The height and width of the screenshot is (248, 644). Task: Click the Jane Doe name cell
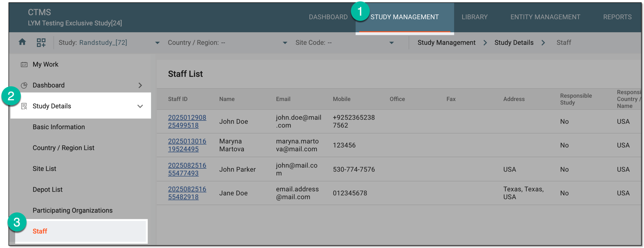pyautogui.click(x=233, y=193)
